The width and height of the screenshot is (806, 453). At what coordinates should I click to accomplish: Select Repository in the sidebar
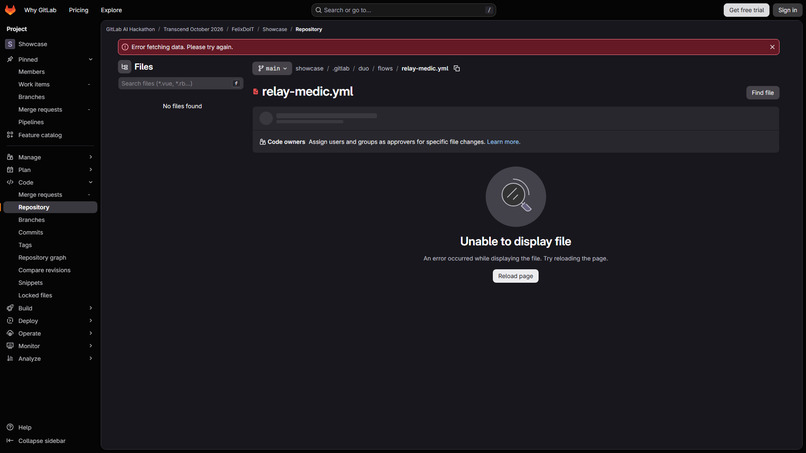point(50,207)
